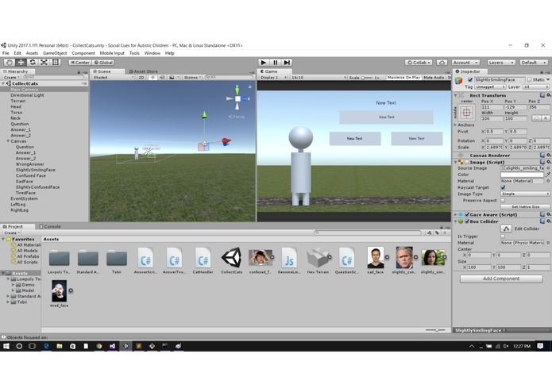Collapse the Canvas hierarchy item
Screen dimensions: 552x392
[8, 141]
